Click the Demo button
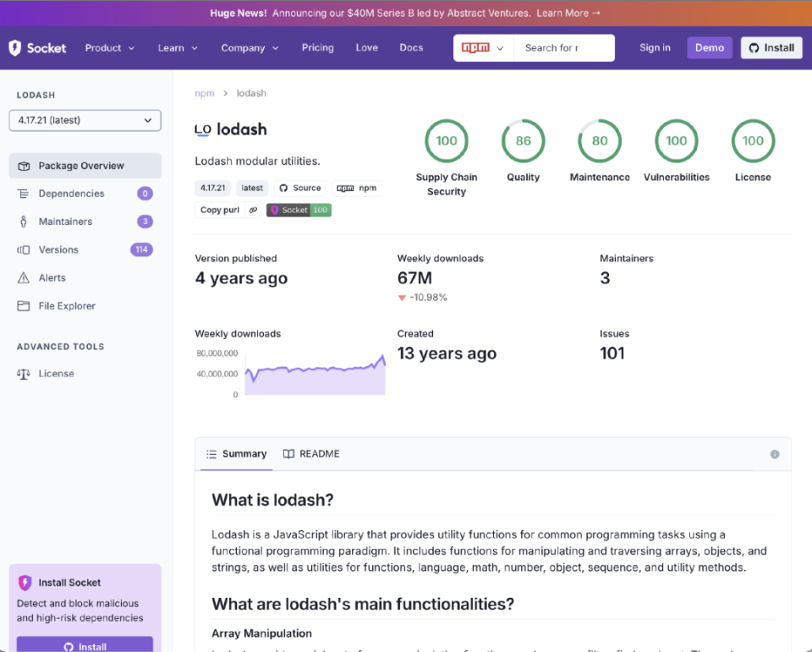Image resolution: width=812 pixels, height=652 pixels. tap(709, 47)
